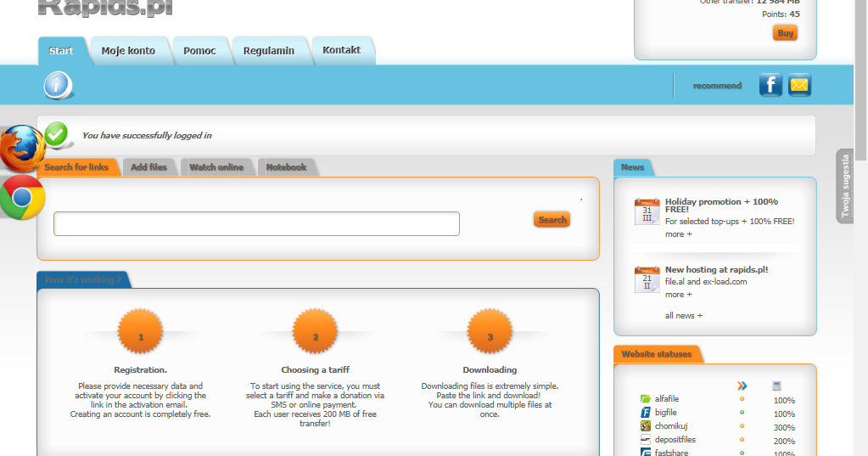Open 'more +' under Holiday promotion
The image size is (868, 456).
(679, 234)
